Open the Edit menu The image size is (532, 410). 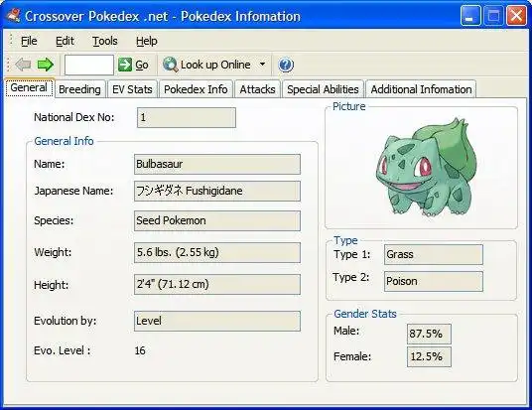(65, 41)
